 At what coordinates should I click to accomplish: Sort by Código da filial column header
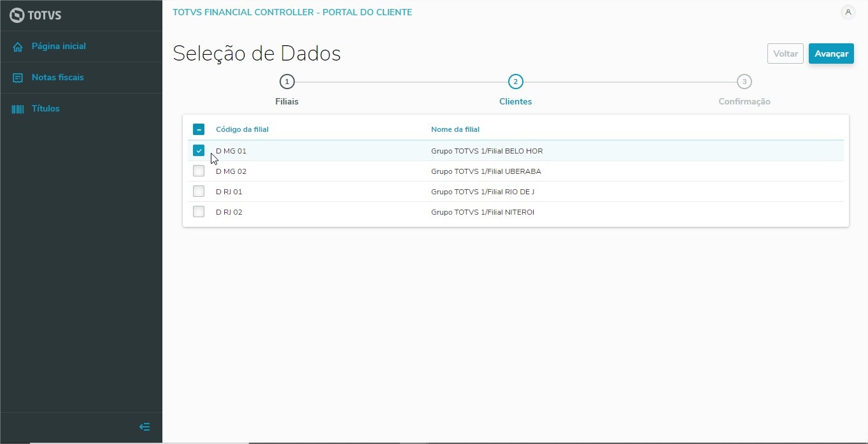click(242, 129)
